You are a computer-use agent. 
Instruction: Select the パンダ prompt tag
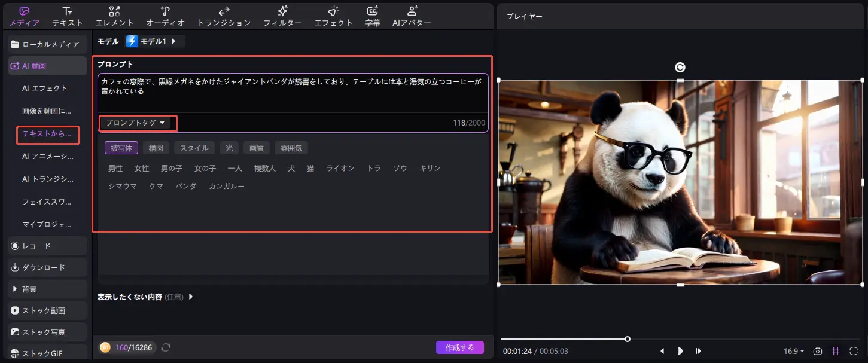click(186, 186)
